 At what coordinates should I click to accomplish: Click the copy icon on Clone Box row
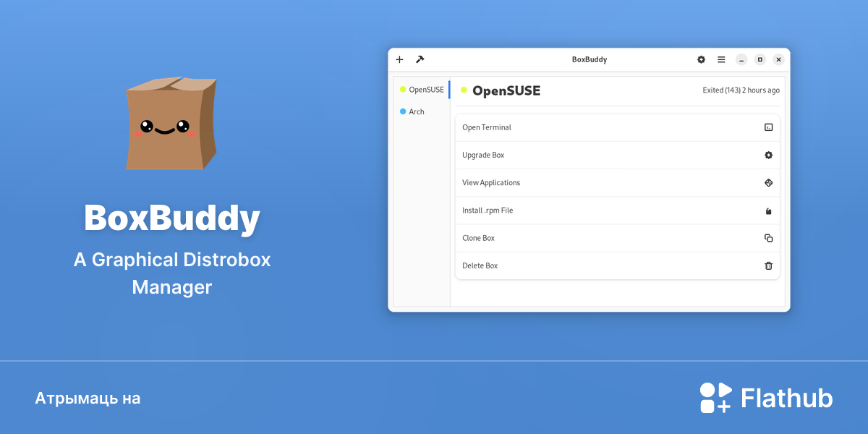(768, 238)
